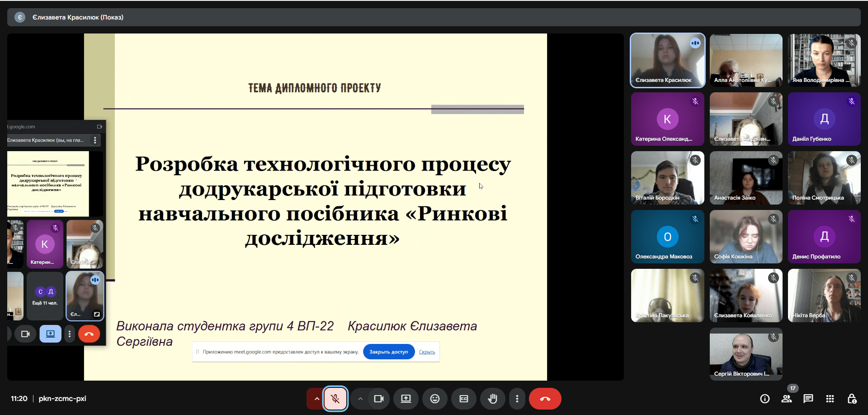Open more options in the bottom toolbar
Image resolution: width=868 pixels, height=415 pixels.
(x=517, y=399)
